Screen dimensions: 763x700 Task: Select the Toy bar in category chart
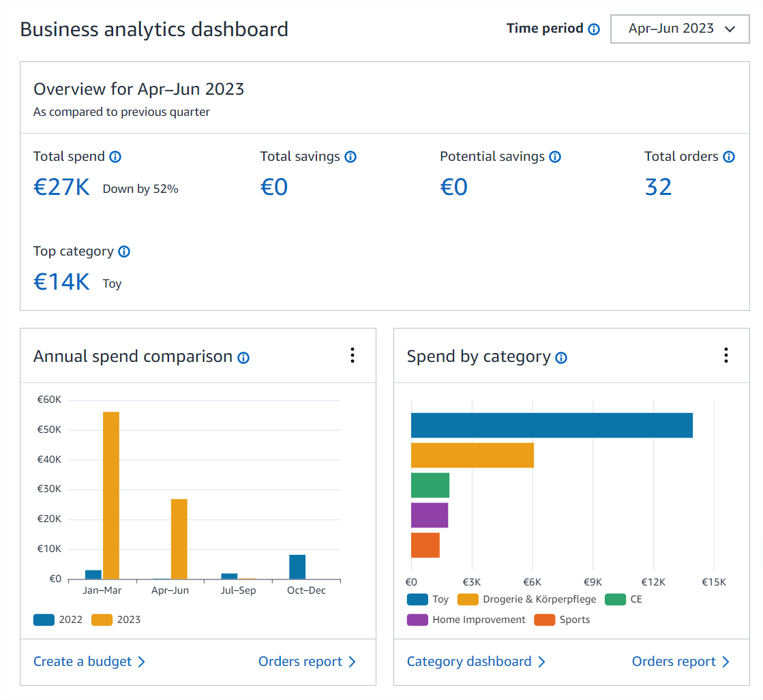552,425
